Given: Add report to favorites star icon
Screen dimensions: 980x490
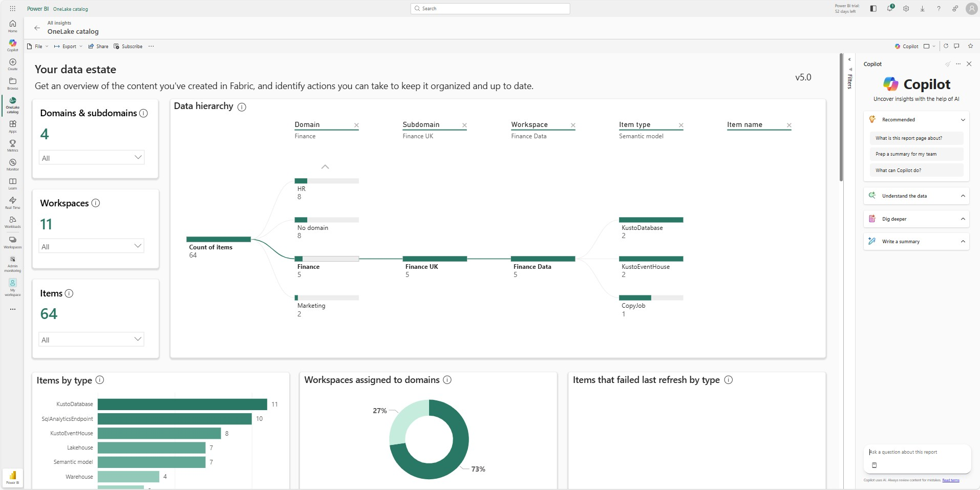Looking at the screenshot, I should 970,46.
